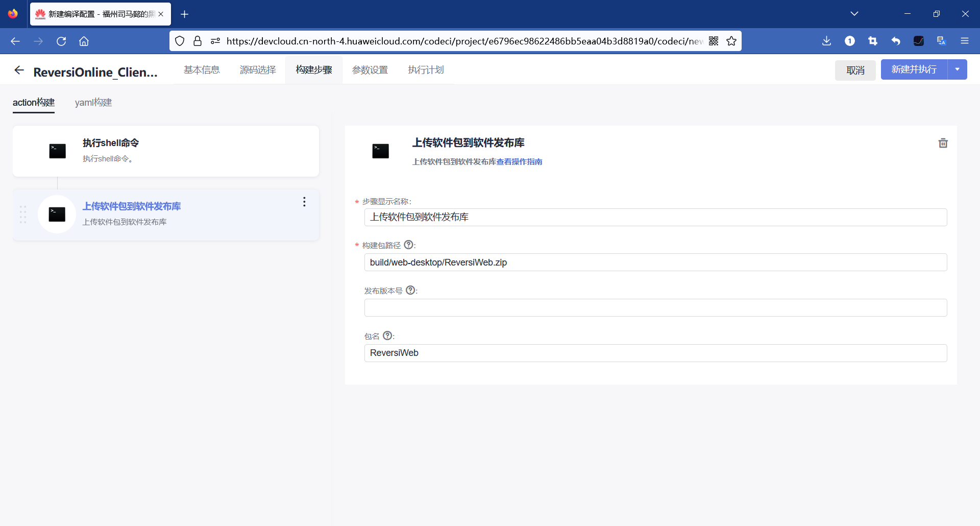Switch to the 源码选择 tab
The height and width of the screenshot is (526, 980).
click(x=258, y=69)
